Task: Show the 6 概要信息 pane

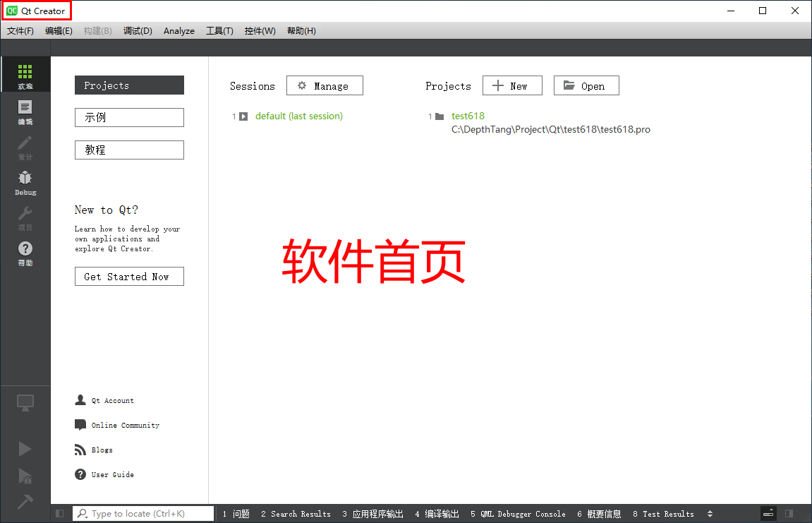Action: click(599, 514)
